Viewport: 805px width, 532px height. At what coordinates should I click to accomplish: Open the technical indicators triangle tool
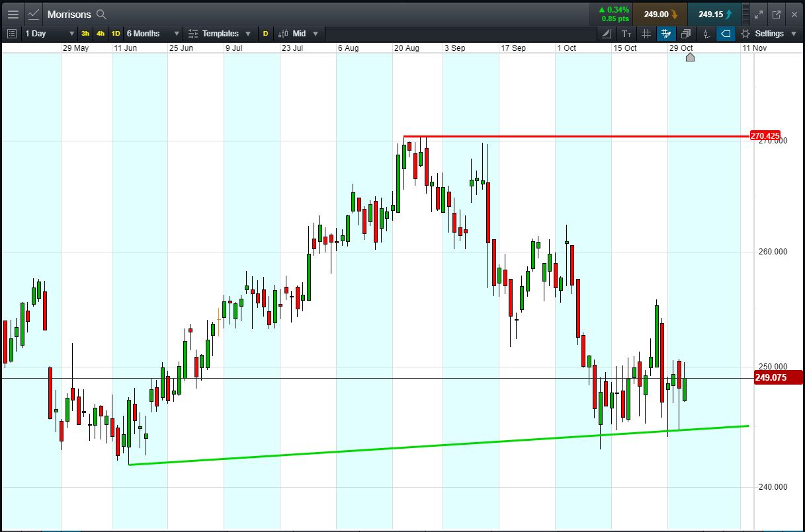tap(607, 34)
